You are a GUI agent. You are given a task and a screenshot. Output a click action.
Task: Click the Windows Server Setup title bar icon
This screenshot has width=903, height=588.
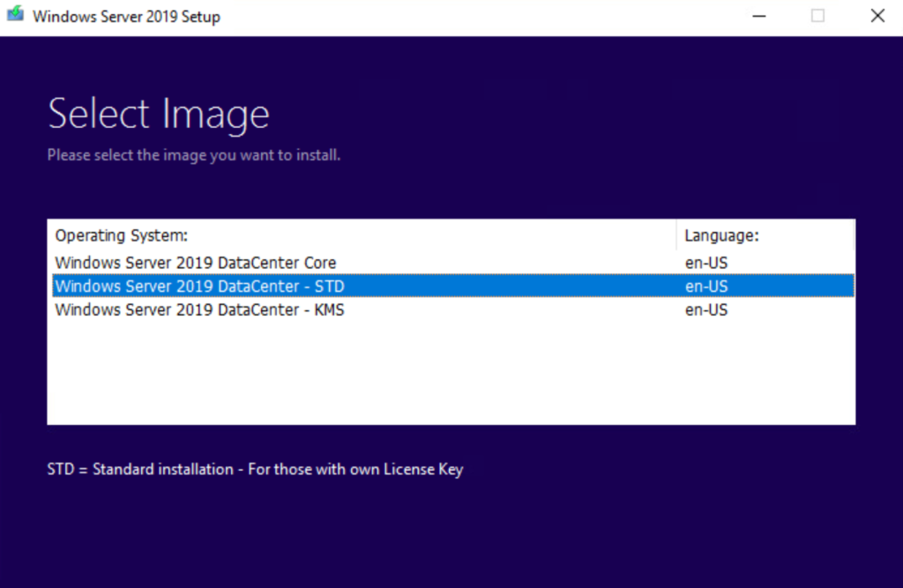pos(16,14)
